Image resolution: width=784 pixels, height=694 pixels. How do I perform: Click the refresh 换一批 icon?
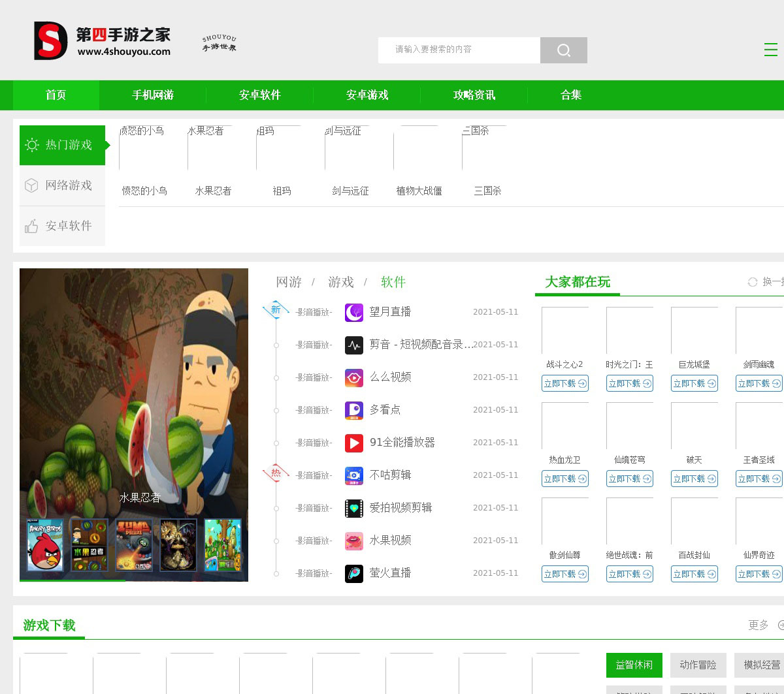pos(753,282)
